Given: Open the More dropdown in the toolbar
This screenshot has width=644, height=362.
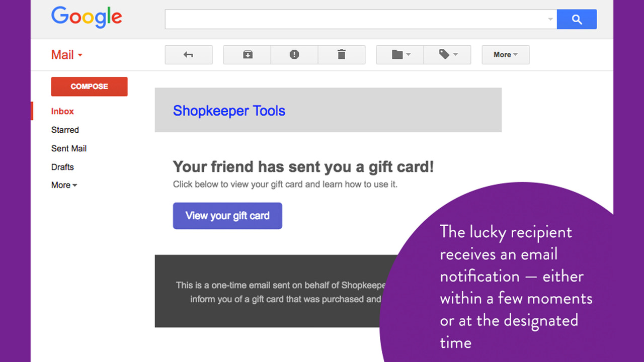Looking at the screenshot, I should 505,54.
